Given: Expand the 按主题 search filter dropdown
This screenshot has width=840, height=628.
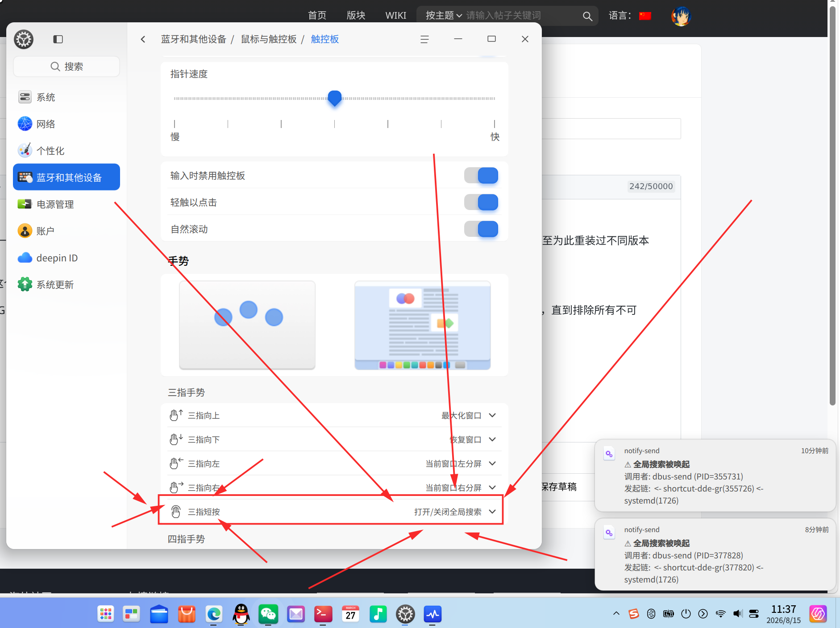Looking at the screenshot, I should point(444,16).
